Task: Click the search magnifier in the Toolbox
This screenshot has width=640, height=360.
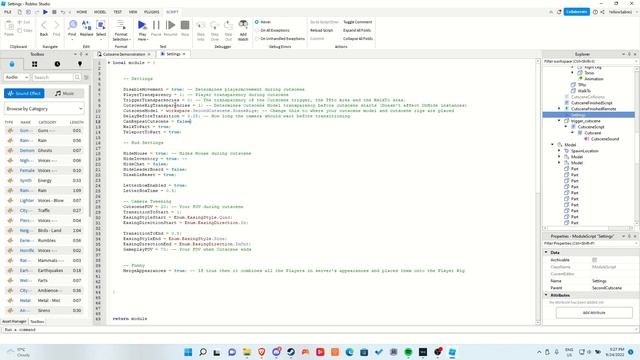Action: 77,77
